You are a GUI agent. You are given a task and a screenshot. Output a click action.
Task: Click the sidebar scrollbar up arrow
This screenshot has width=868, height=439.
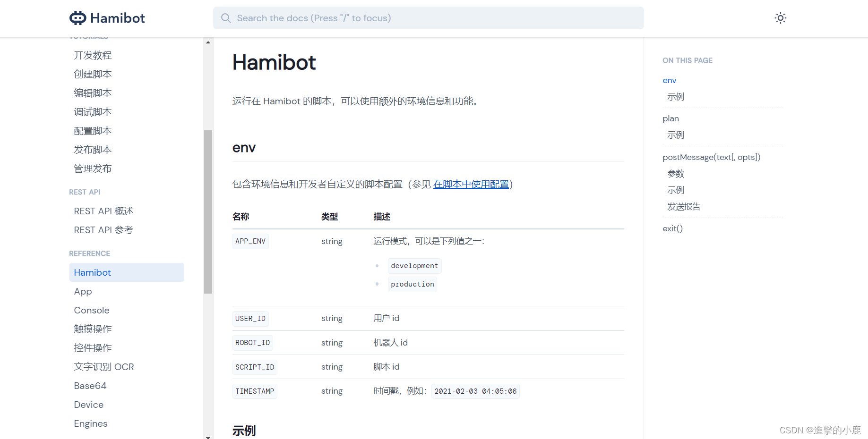[x=208, y=42]
